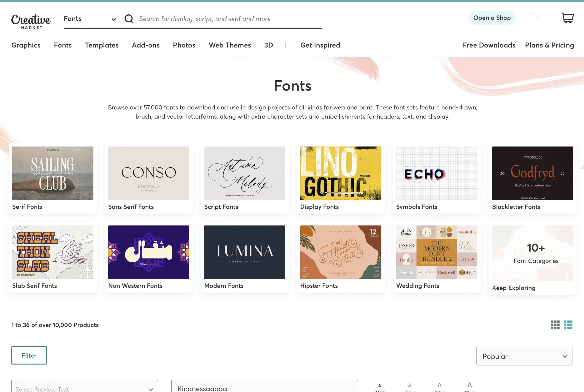
Task: Select the Serif Fonts category thumbnail
Action: (x=52, y=173)
